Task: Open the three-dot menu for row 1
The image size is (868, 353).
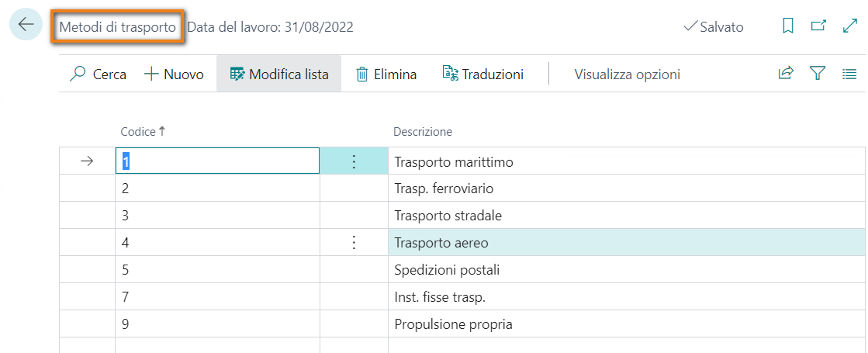Action: (x=354, y=161)
